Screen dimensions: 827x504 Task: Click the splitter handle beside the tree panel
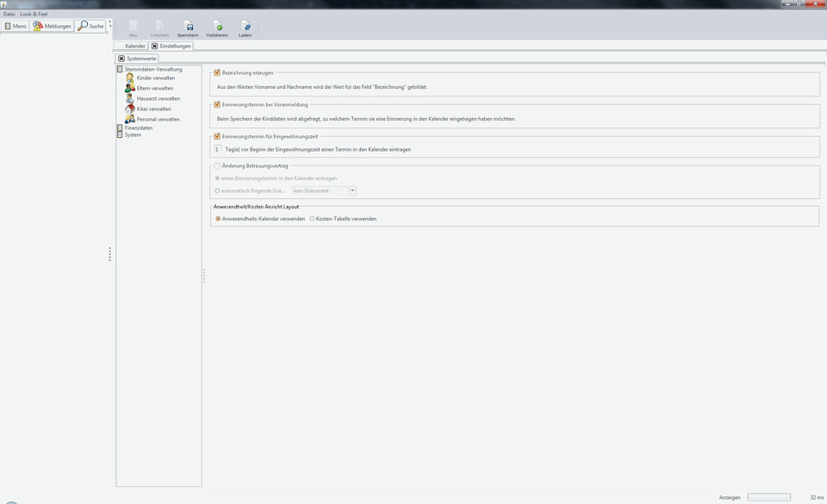pyautogui.click(x=204, y=276)
